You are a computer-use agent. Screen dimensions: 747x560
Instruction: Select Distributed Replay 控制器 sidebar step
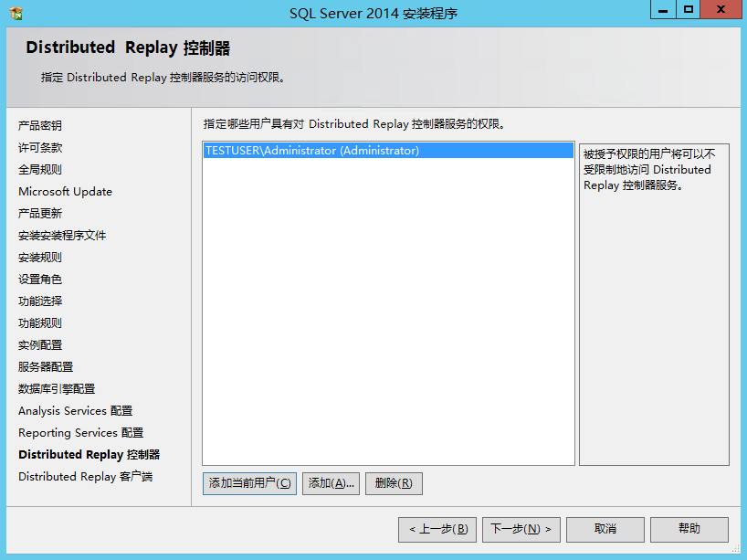(x=89, y=454)
